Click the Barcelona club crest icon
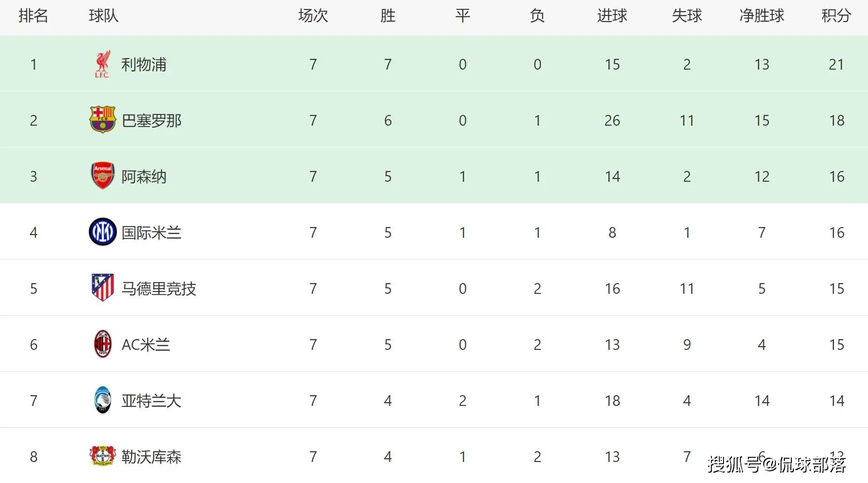The width and height of the screenshot is (868, 483). click(102, 120)
